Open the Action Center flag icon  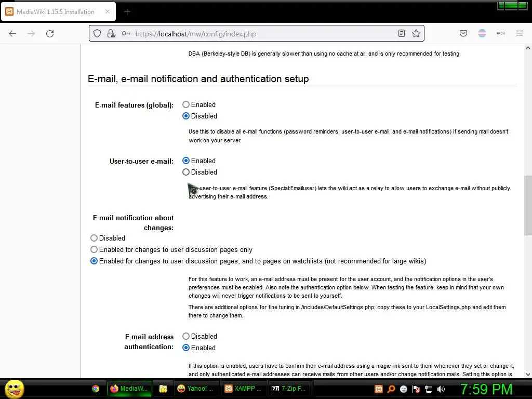pyautogui.click(x=416, y=389)
